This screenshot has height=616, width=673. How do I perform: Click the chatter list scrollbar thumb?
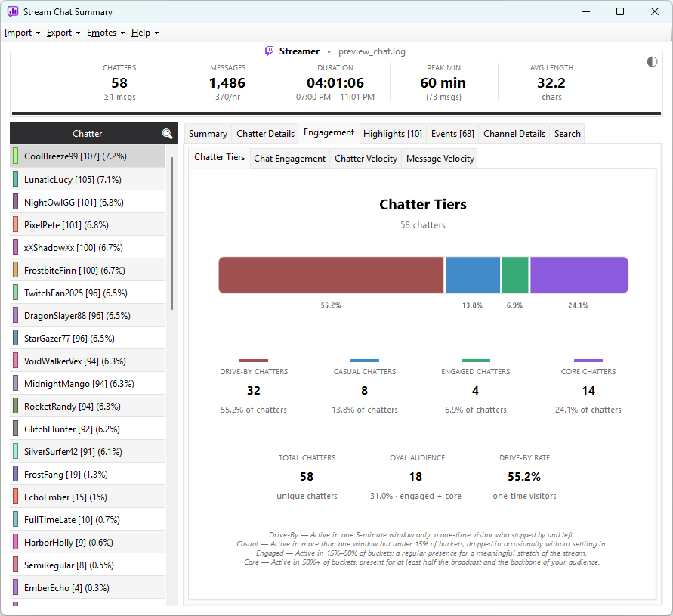click(172, 234)
